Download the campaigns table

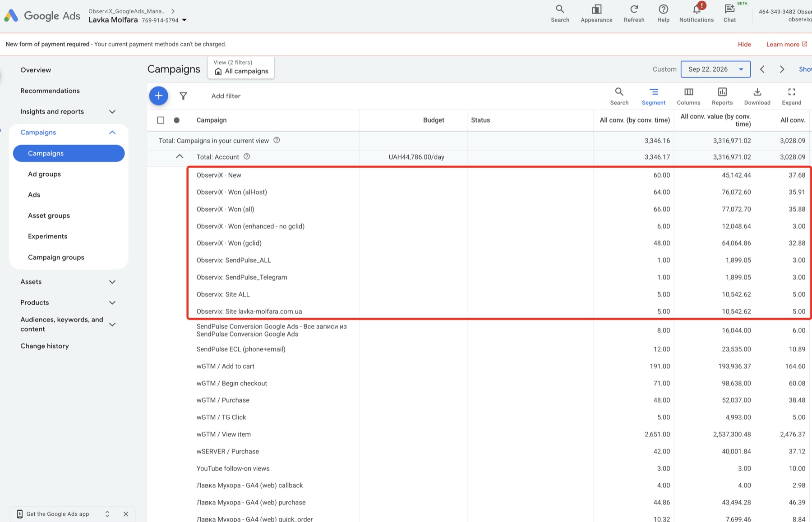click(x=757, y=96)
